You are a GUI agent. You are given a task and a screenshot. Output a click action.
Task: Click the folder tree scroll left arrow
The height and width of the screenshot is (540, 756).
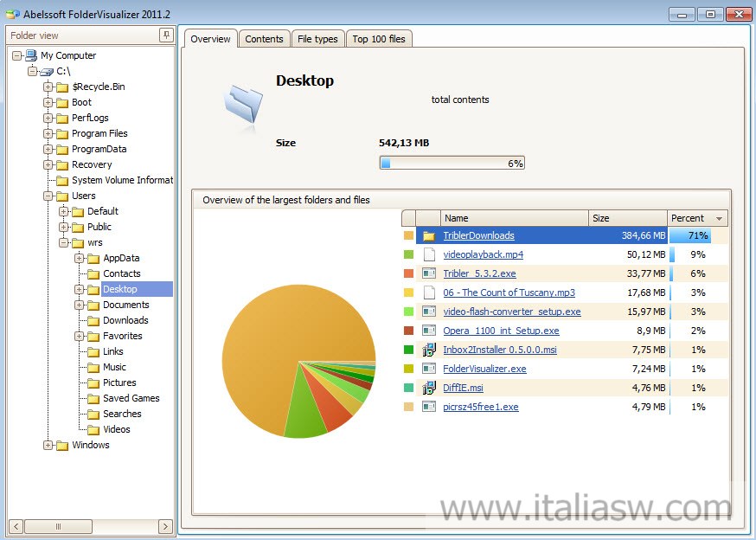pyautogui.click(x=16, y=526)
